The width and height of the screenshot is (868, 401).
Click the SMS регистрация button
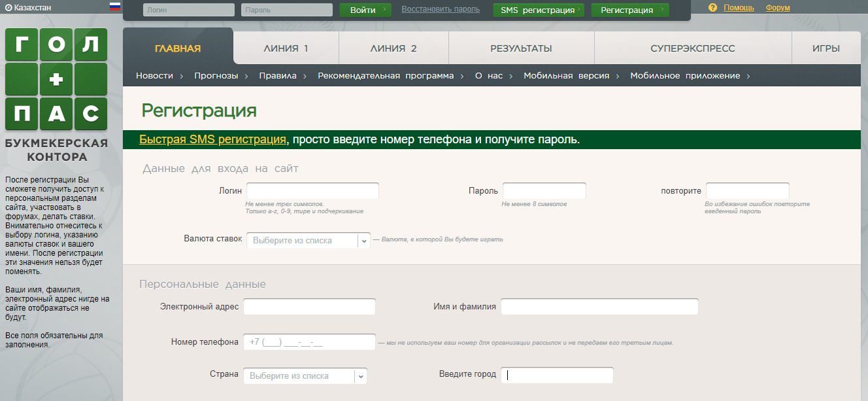tap(538, 10)
